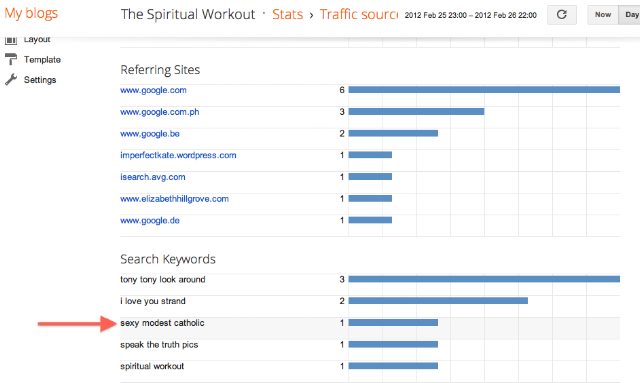Visit www.google.com referring site link

tap(153, 90)
